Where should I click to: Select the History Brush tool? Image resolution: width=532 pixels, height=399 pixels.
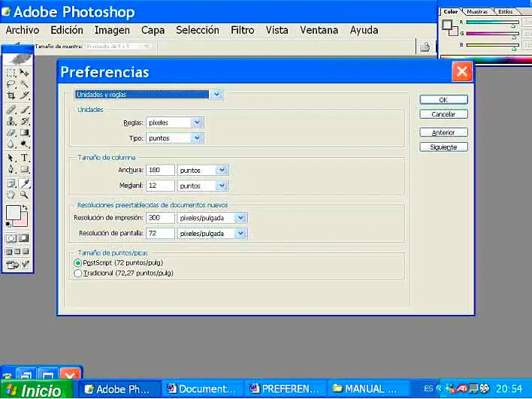tap(24, 121)
